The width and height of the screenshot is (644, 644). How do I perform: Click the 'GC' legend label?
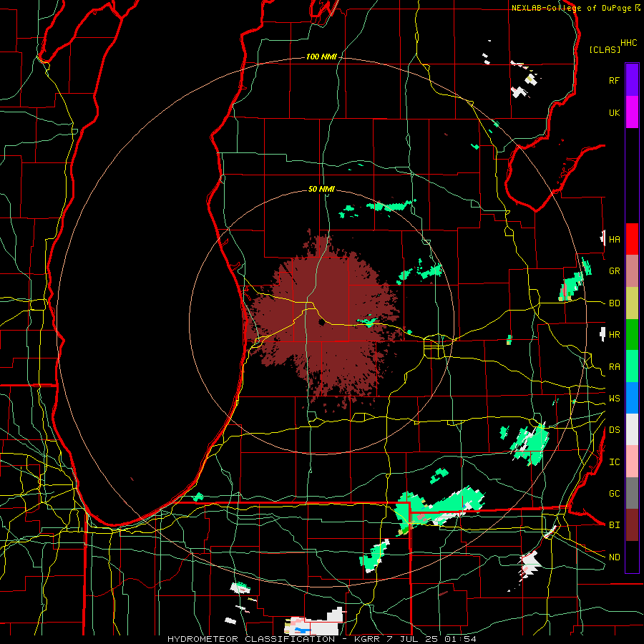pos(614,494)
